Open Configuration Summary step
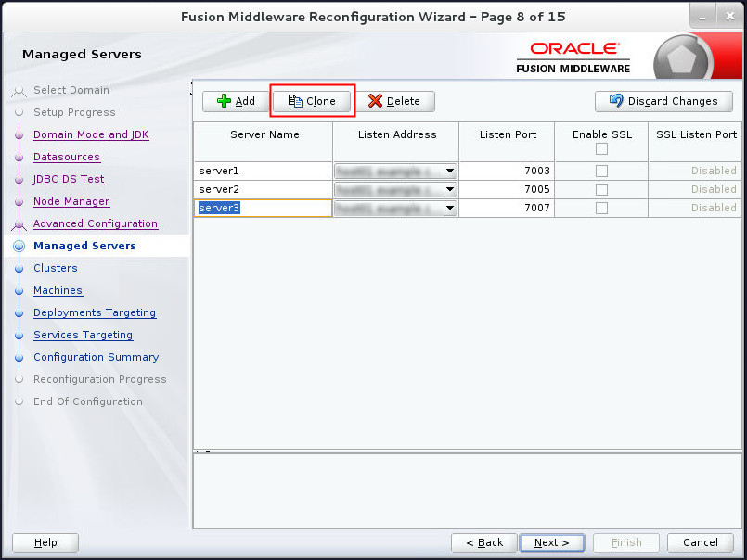Screen dimensions: 747x560 [97, 357]
